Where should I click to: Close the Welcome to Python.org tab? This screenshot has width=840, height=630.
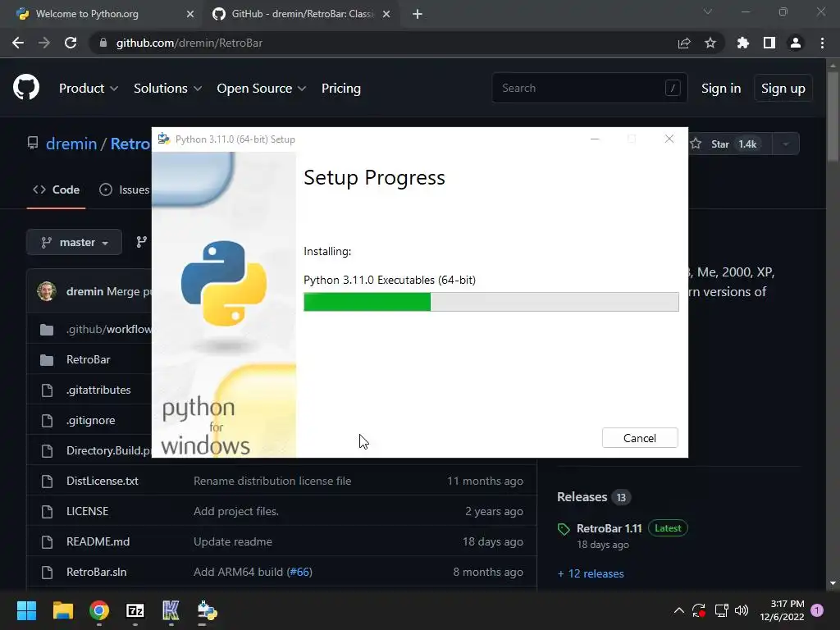(190, 14)
